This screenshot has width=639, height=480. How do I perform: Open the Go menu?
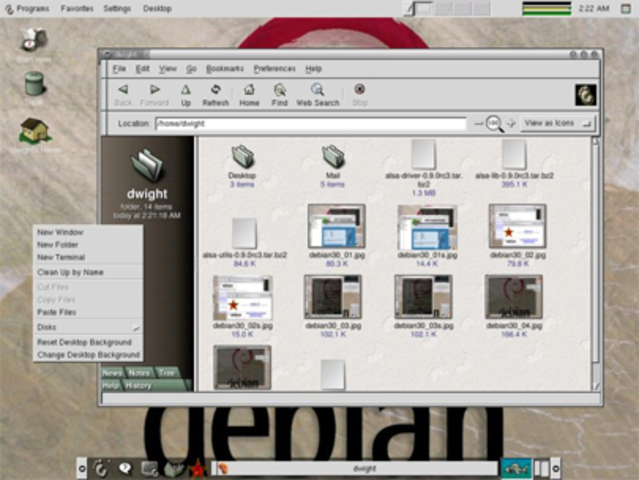pyautogui.click(x=191, y=68)
